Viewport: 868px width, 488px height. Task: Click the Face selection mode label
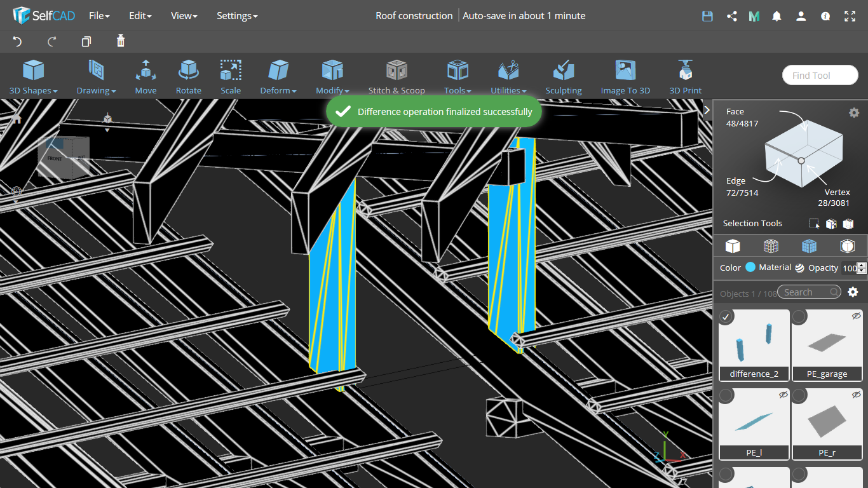click(735, 111)
